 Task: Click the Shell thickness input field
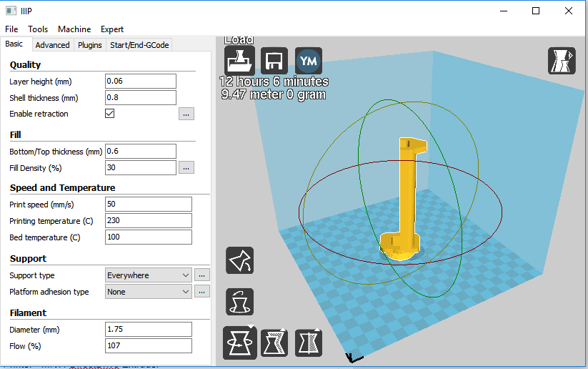(x=141, y=97)
